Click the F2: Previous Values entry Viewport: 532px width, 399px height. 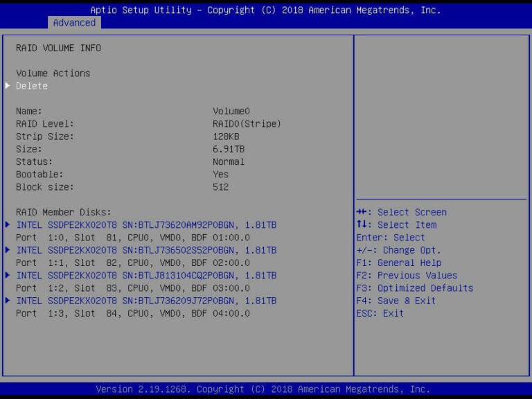(x=407, y=276)
